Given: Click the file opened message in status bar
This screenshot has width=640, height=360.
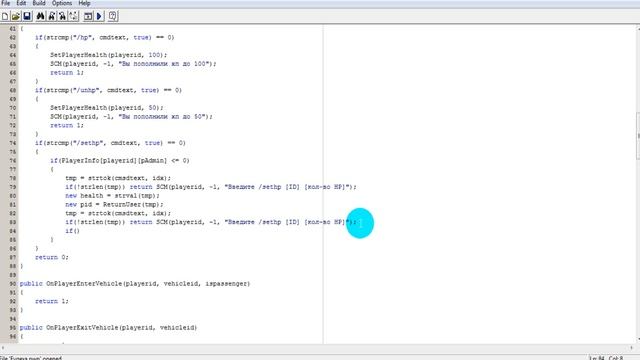Looking at the screenshot, I should click(x=31, y=358).
